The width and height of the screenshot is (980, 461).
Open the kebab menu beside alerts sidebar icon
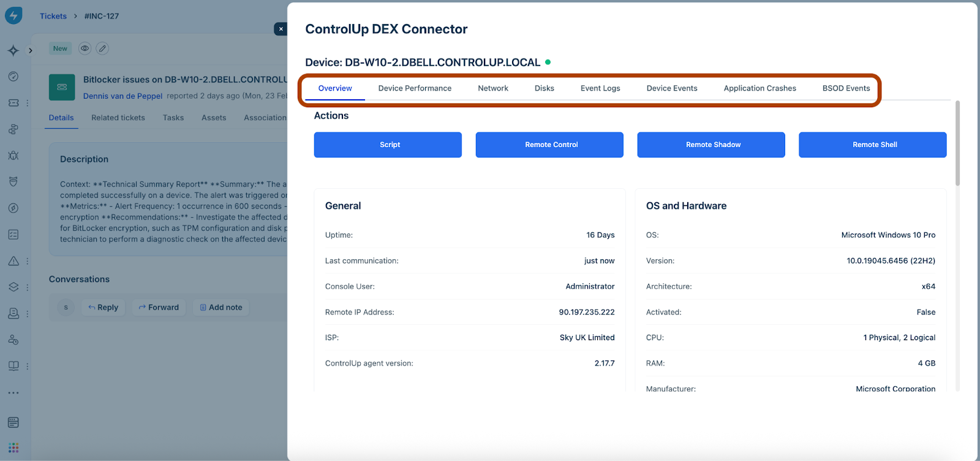(27, 261)
